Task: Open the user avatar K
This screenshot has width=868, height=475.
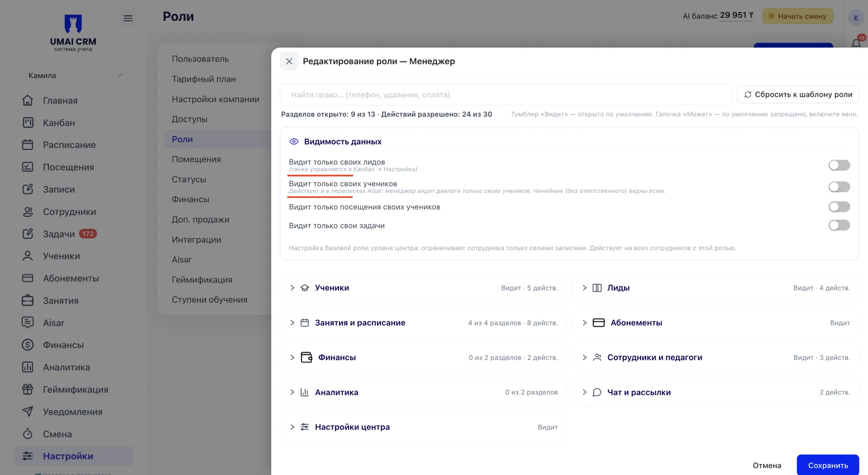Action: pyautogui.click(x=856, y=18)
